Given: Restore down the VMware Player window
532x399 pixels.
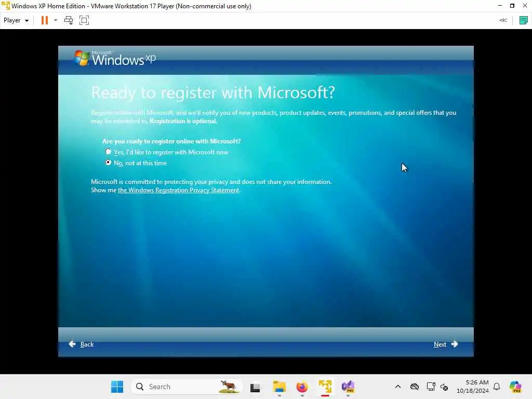Looking at the screenshot, I should pyautogui.click(x=512, y=6).
